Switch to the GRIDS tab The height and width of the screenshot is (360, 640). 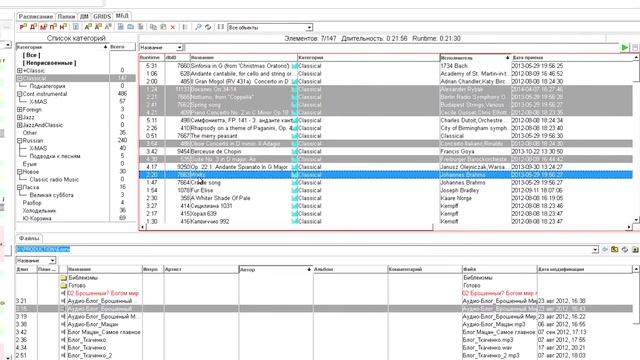[x=102, y=17]
